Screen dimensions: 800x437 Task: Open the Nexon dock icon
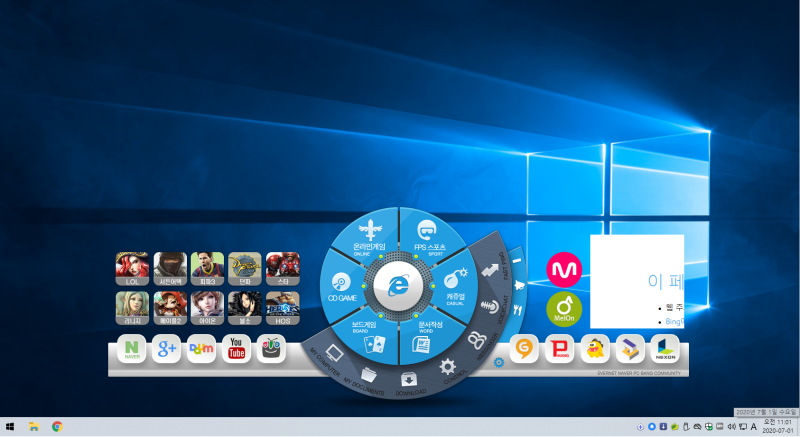[665, 349]
